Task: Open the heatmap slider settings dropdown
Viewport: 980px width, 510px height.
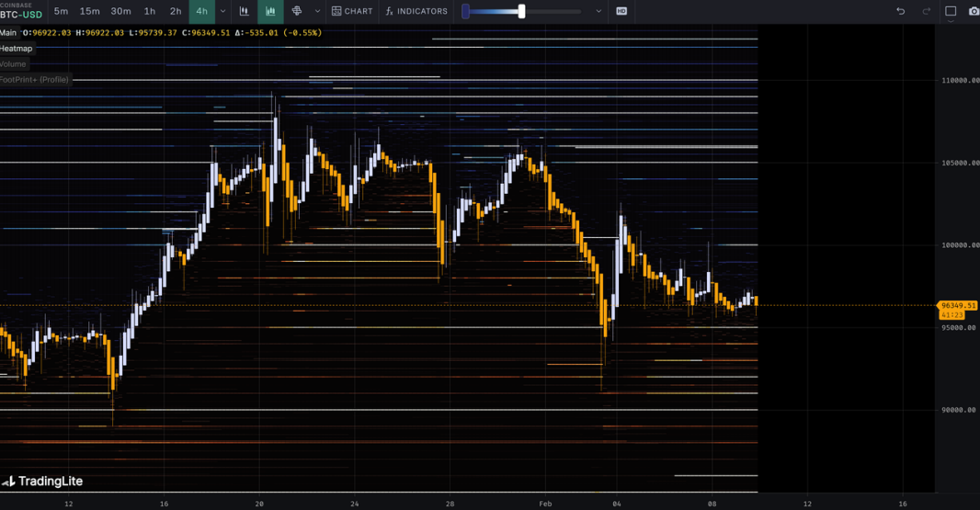Action: [x=598, y=11]
